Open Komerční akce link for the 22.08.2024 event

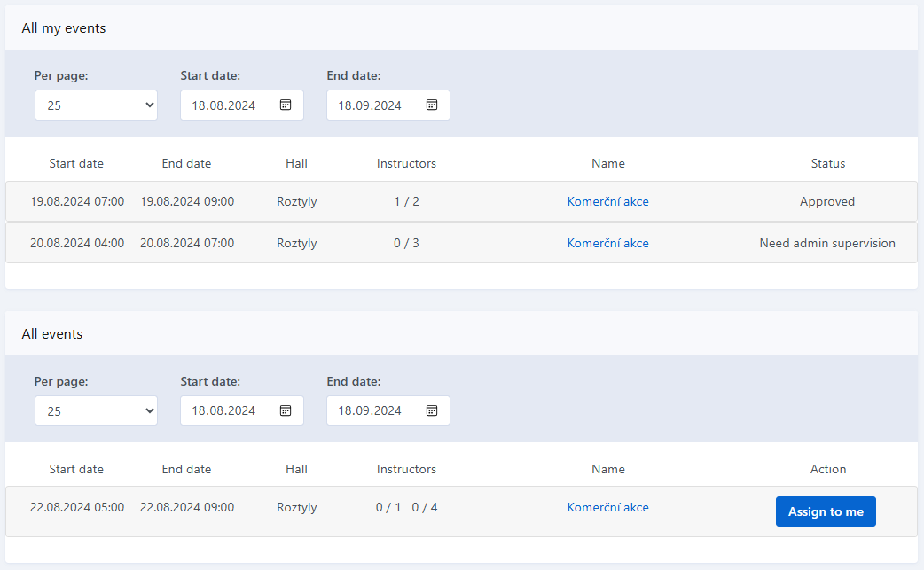click(x=607, y=508)
